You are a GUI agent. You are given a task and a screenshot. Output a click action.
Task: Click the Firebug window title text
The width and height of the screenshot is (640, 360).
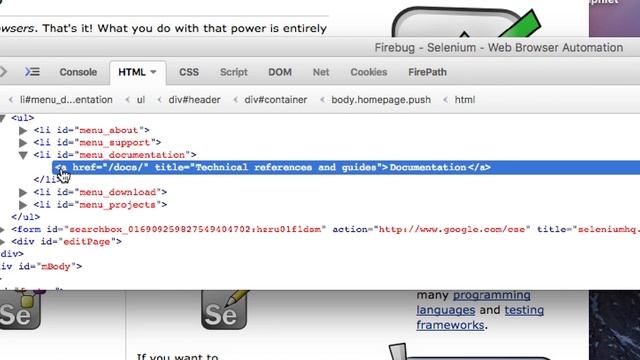[x=499, y=48]
